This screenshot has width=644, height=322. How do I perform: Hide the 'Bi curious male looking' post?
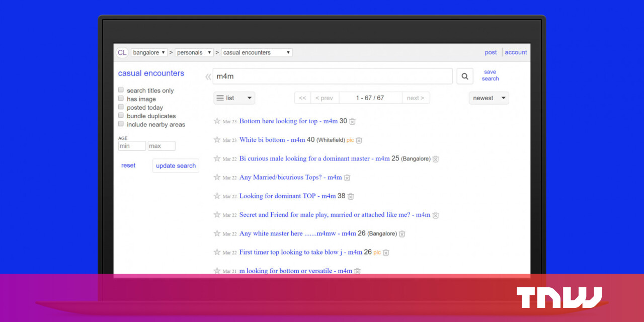[x=435, y=159]
